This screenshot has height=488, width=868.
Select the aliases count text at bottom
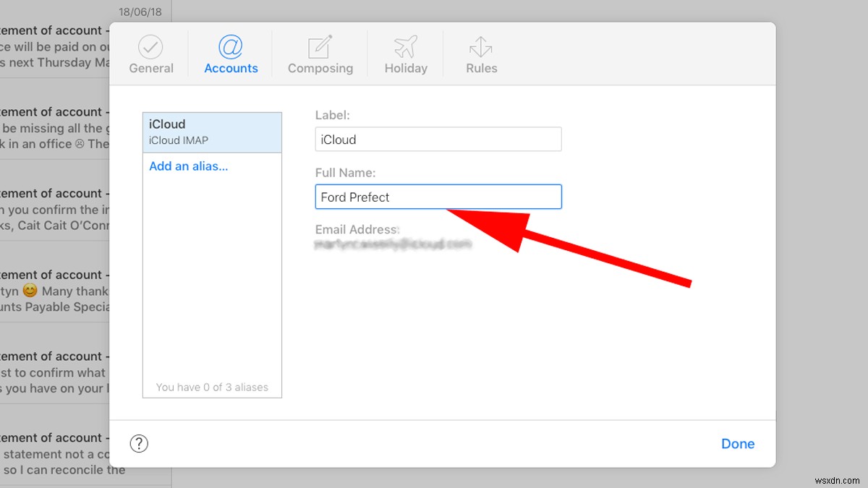[212, 387]
